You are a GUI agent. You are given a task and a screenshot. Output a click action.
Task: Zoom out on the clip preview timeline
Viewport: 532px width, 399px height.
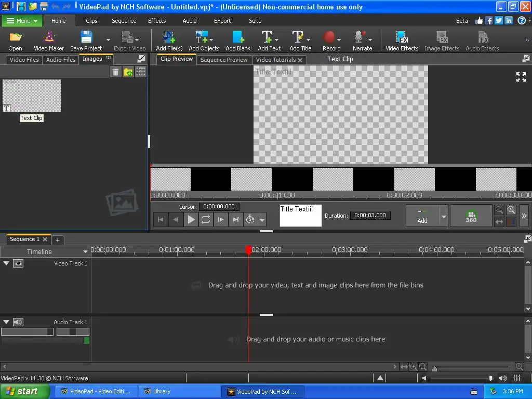[499, 210]
